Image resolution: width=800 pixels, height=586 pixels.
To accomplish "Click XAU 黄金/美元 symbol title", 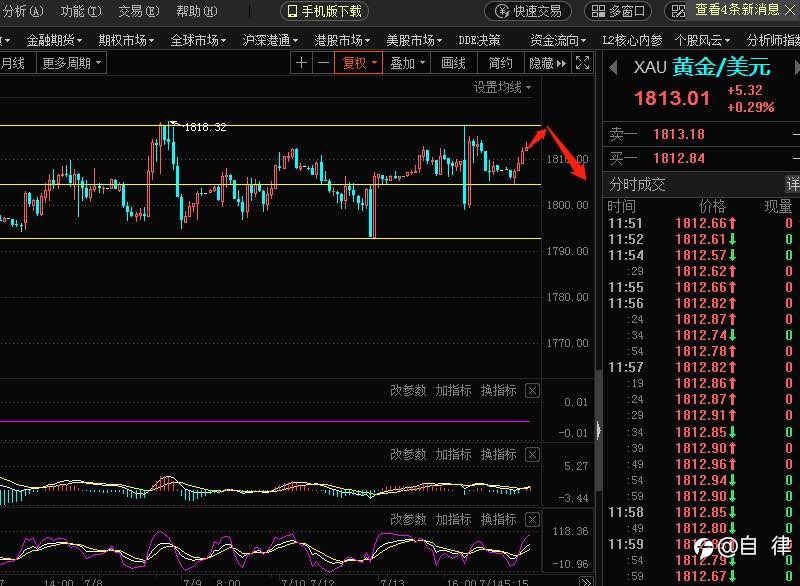I will (x=702, y=67).
